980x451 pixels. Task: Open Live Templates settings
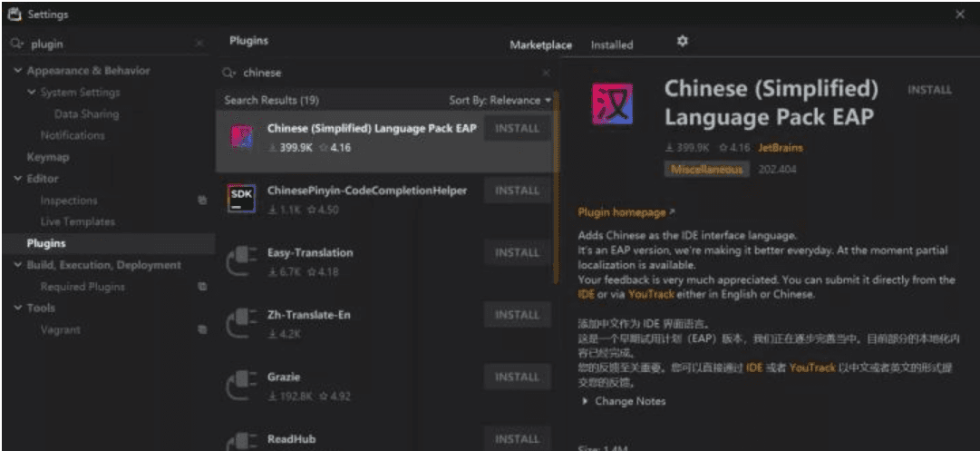(x=77, y=222)
